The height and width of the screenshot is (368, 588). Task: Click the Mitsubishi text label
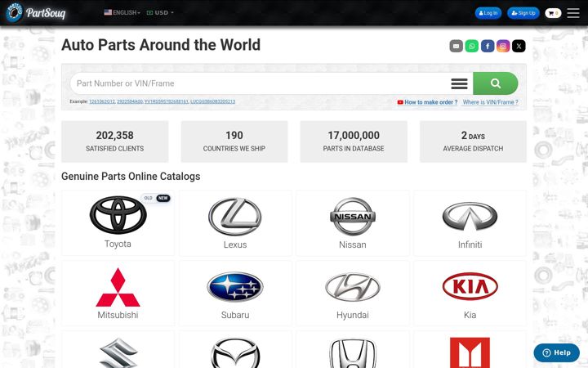tap(118, 315)
